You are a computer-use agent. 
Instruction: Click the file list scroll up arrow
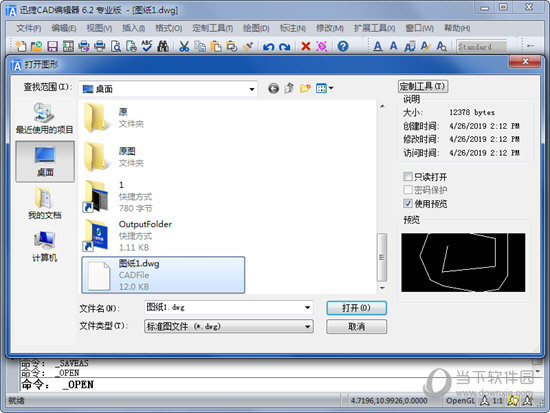click(382, 106)
